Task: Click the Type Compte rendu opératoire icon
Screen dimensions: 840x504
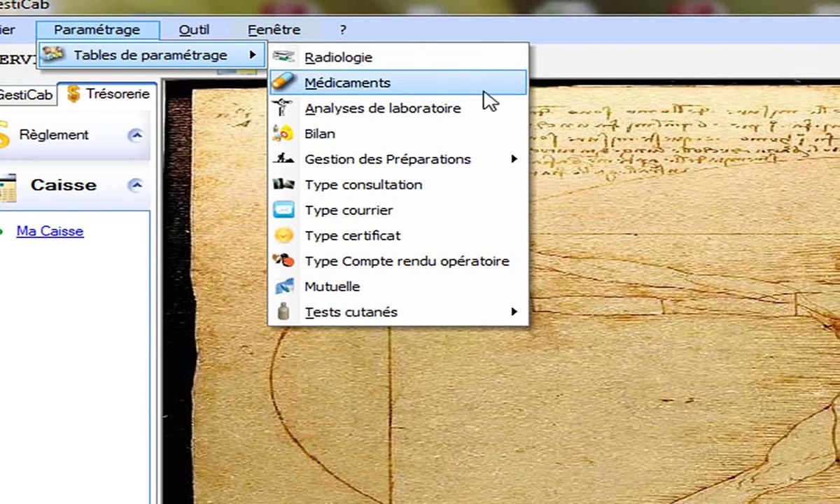Action: [283, 261]
